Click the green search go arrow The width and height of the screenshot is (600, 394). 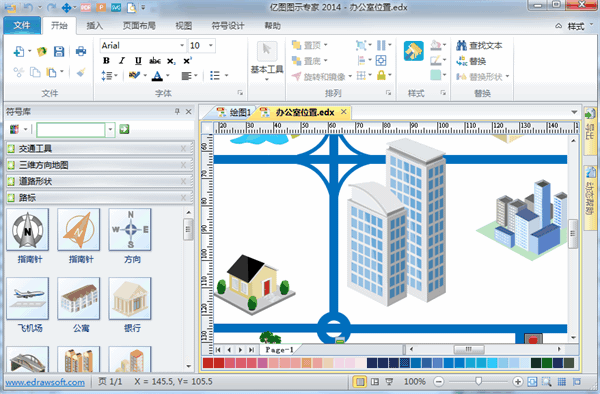(x=124, y=129)
